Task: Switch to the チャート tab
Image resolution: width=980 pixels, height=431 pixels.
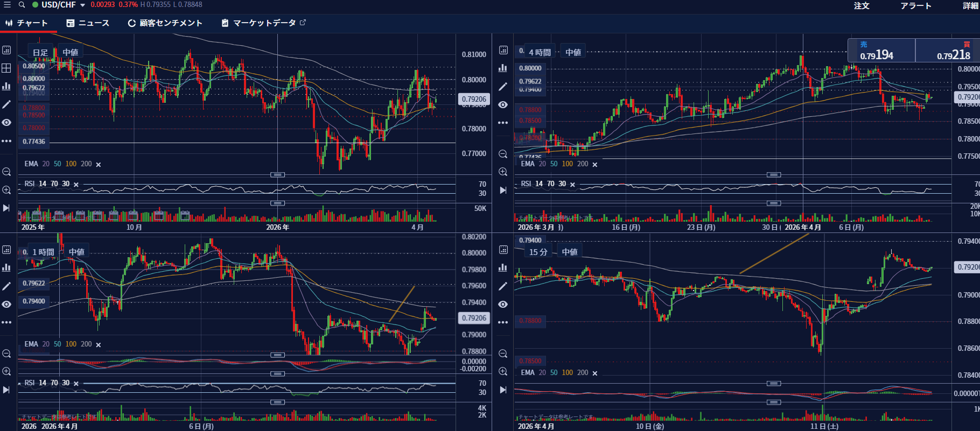Action: pyautogui.click(x=27, y=23)
